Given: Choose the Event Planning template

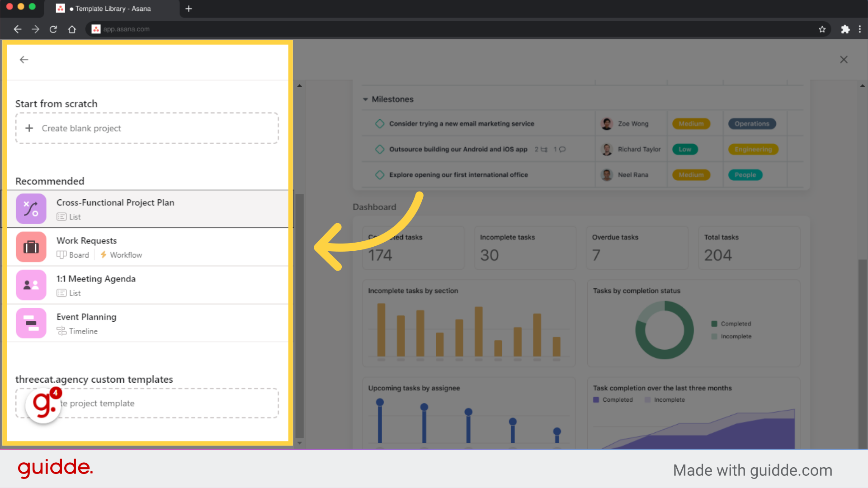Looking at the screenshot, I should pyautogui.click(x=147, y=323).
